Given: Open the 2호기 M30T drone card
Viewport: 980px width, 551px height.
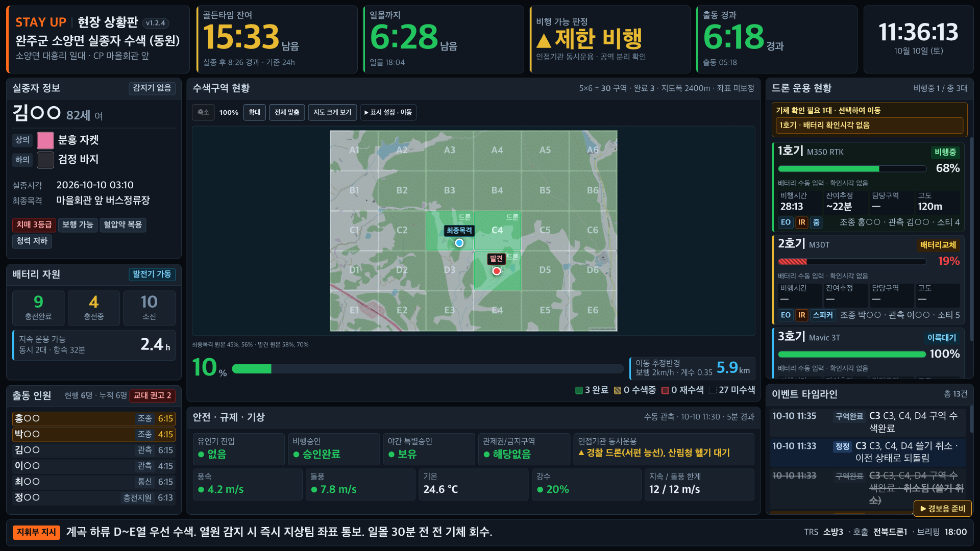Looking at the screenshot, I should pos(869,279).
